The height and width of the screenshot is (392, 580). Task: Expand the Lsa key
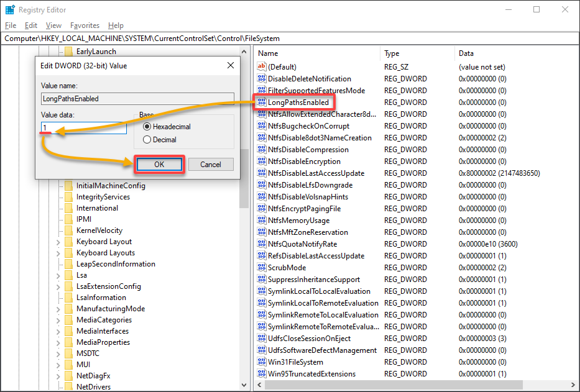[58, 275]
